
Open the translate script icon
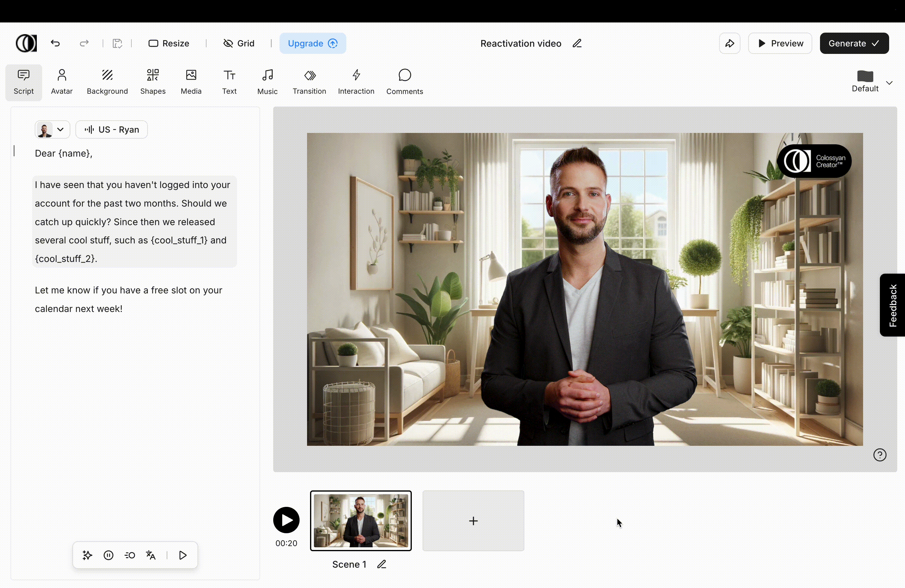pyautogui.click(x=151, y=555)
